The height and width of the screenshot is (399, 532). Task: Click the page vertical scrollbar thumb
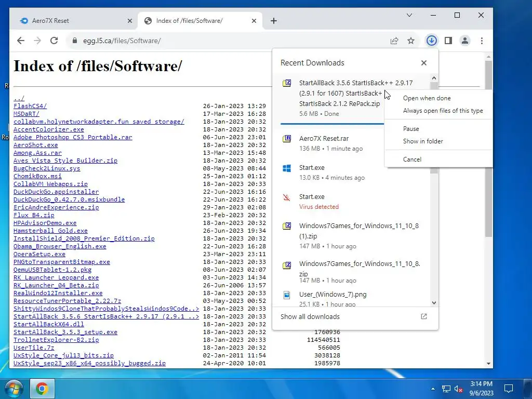click(488, 149)
